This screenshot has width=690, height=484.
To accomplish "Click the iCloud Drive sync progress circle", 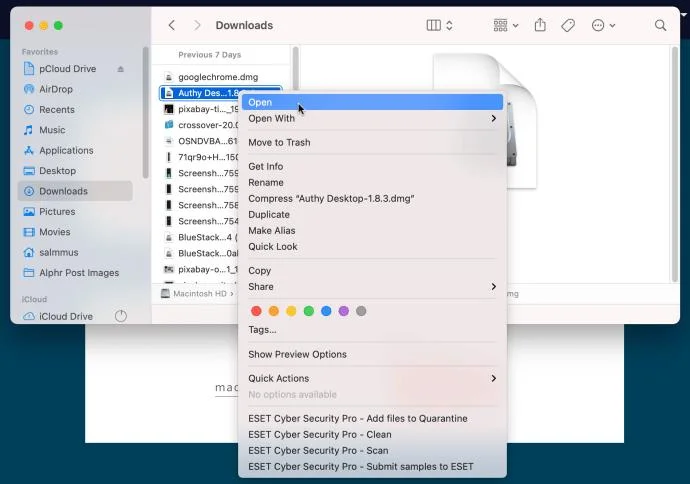I will pyautogui.click(x=121, y=316).
